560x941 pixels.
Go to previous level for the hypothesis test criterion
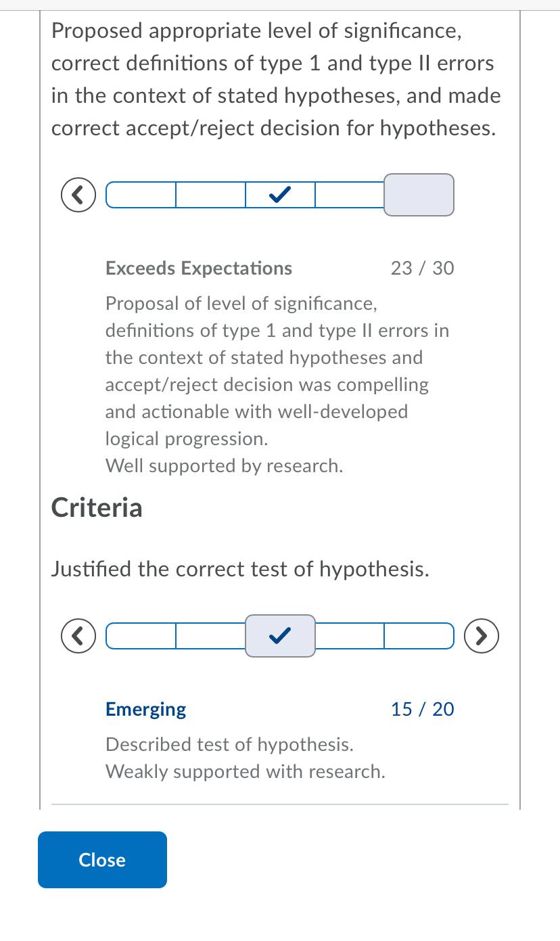(x=78, y=637)
